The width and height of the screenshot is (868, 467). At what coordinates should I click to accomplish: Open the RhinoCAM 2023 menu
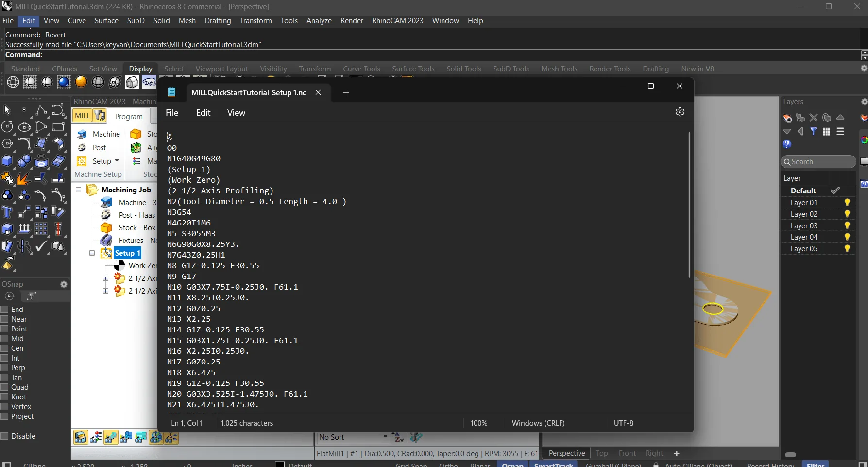tap(397, 21)
